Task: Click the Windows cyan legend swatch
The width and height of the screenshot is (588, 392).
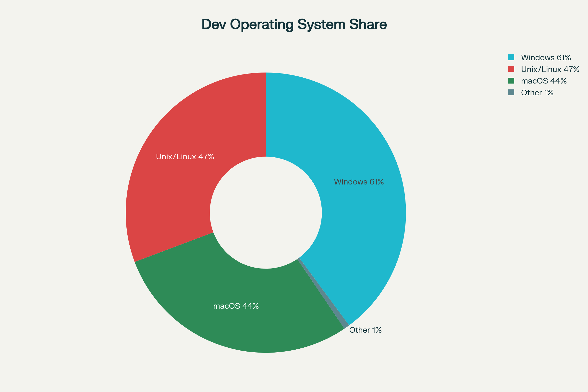Action: tap(511, 58)
